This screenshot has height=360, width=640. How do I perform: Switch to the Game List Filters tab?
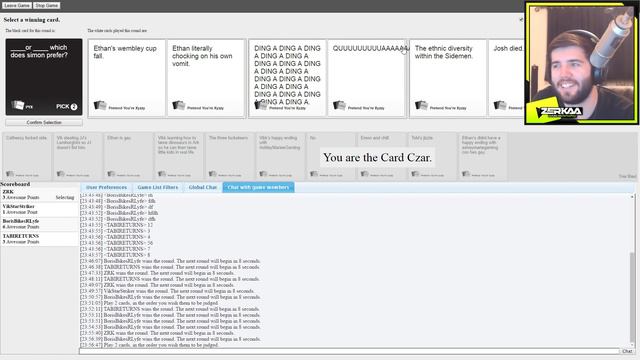(158, 187)
